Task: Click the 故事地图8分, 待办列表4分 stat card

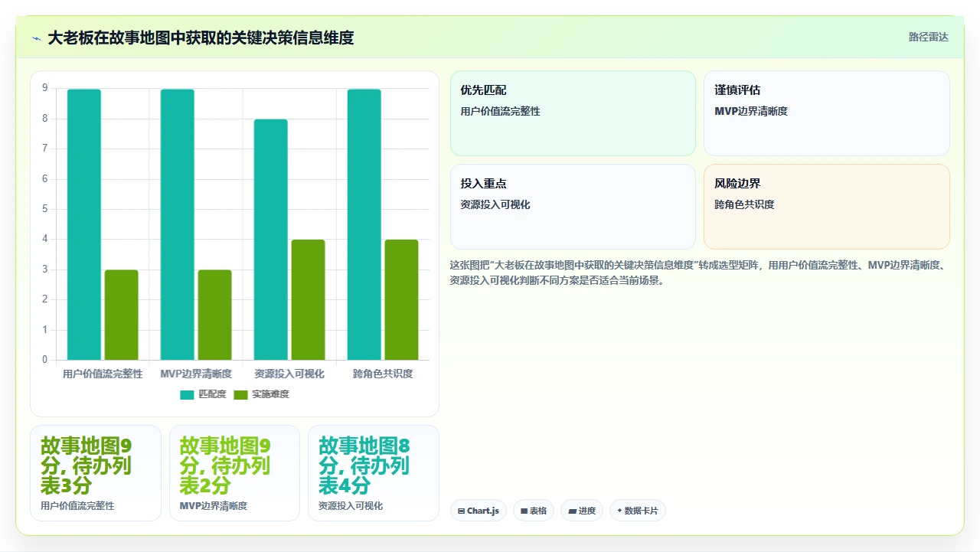Action: click(x=374, y=473)
